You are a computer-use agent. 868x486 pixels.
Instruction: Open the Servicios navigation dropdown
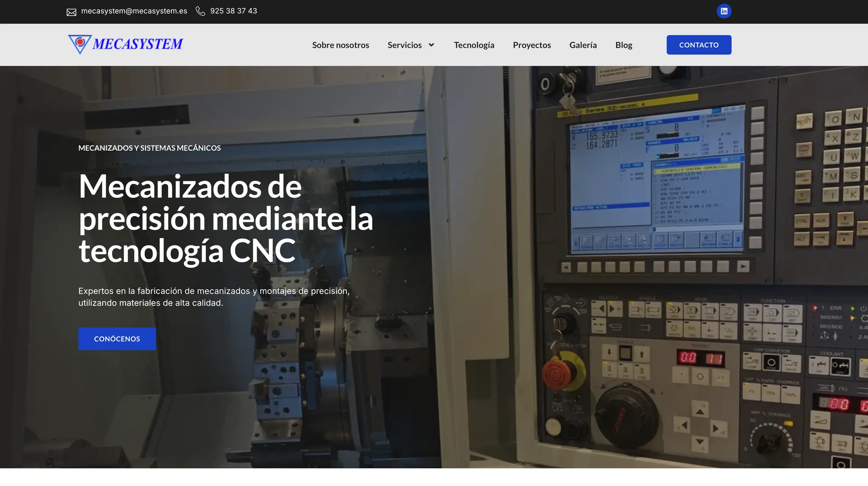click(404, 45)
